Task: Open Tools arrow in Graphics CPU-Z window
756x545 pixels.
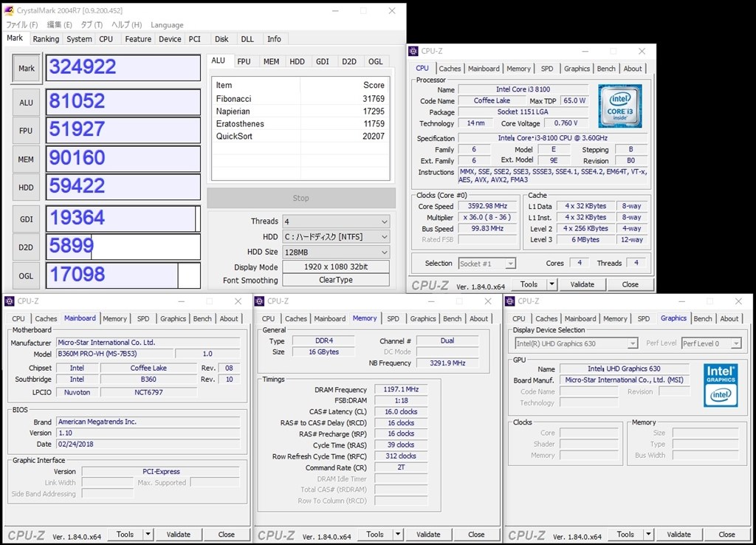Action: 648,535
